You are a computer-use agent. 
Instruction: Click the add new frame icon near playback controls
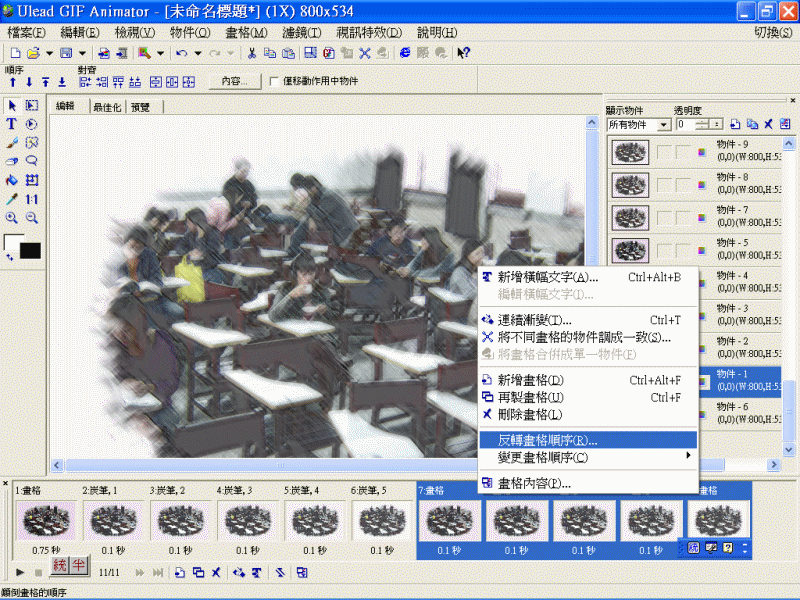tap(179, 572)
